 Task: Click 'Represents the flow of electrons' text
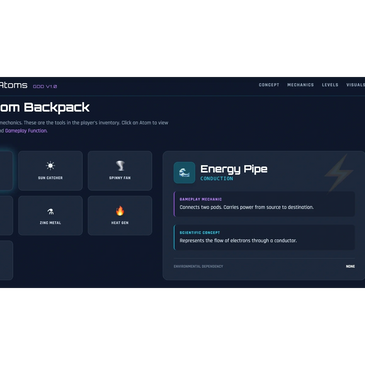tap(238, 241)
